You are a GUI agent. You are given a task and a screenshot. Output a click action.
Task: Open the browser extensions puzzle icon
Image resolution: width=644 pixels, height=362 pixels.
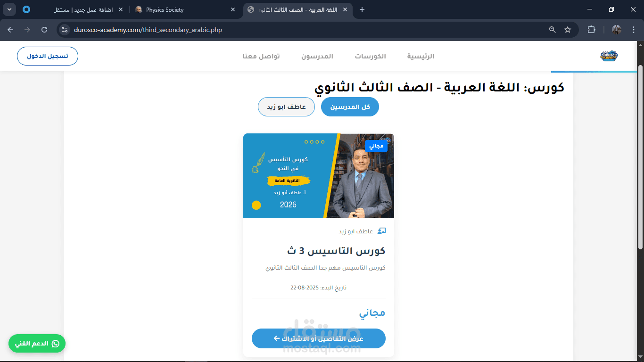coord(591,30)
